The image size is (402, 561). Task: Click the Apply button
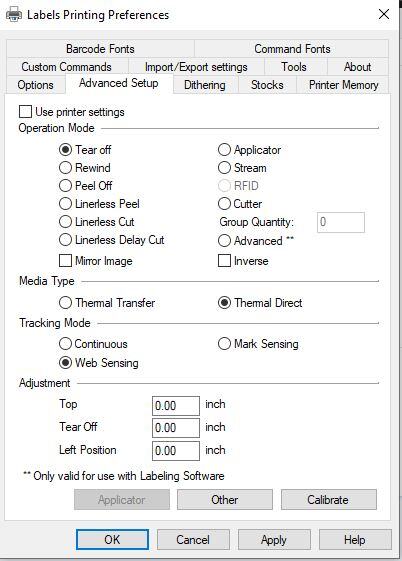coord(274,540)
